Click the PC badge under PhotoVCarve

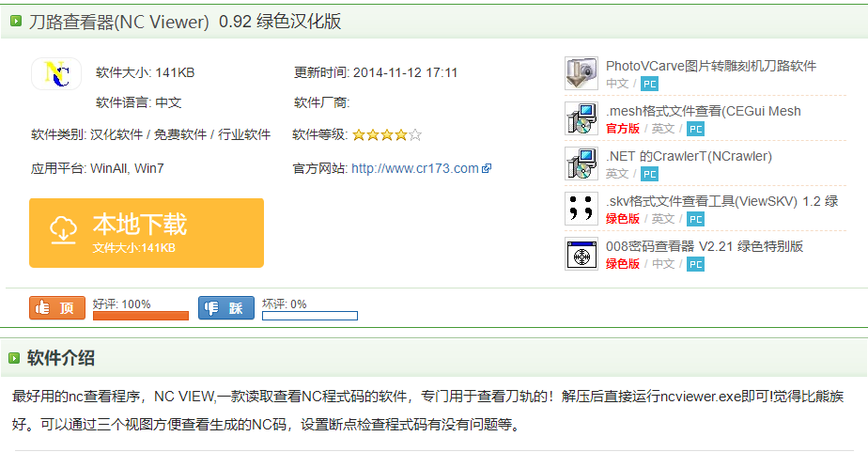pyautogui.click(x=649, y=85)
